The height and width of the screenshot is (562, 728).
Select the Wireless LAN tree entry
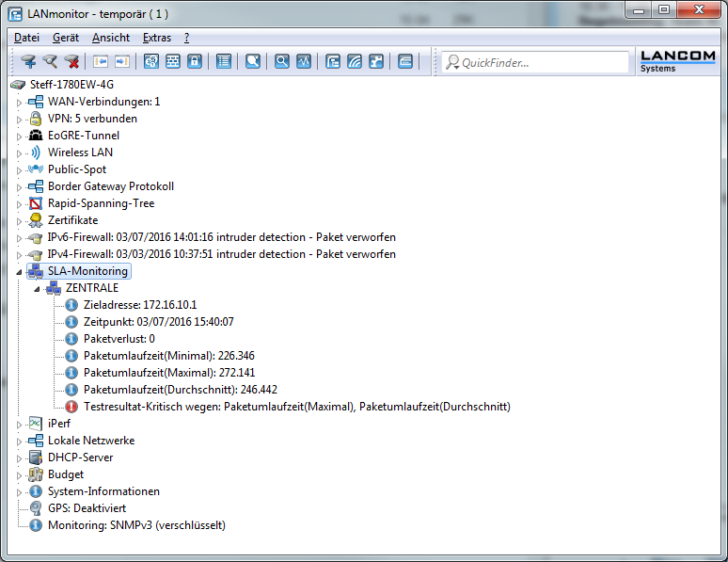pyautogui.click(x=80, y=153)
